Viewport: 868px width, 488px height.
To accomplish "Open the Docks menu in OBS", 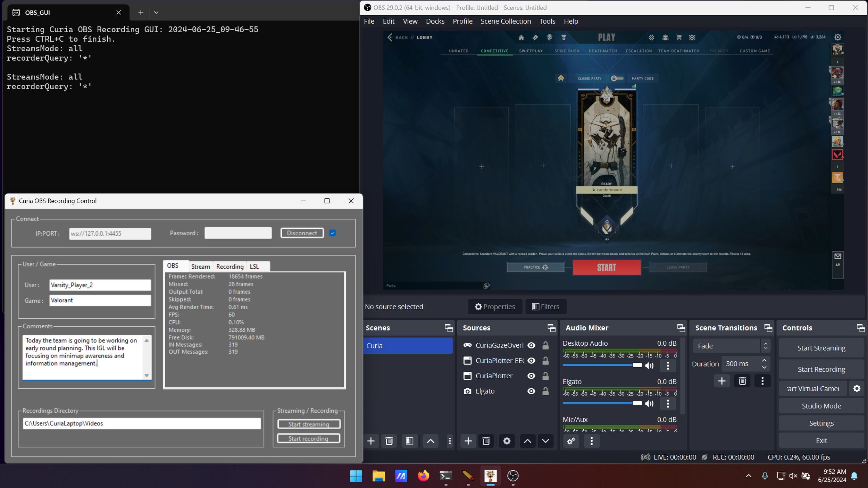I will [435, 21].
